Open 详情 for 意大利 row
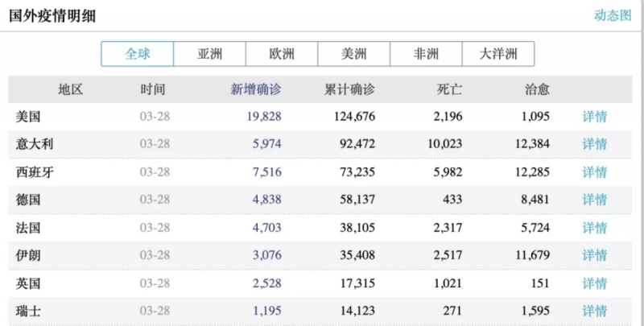The height and width of the screenshot is (326, 644). [x=595, y=144]
